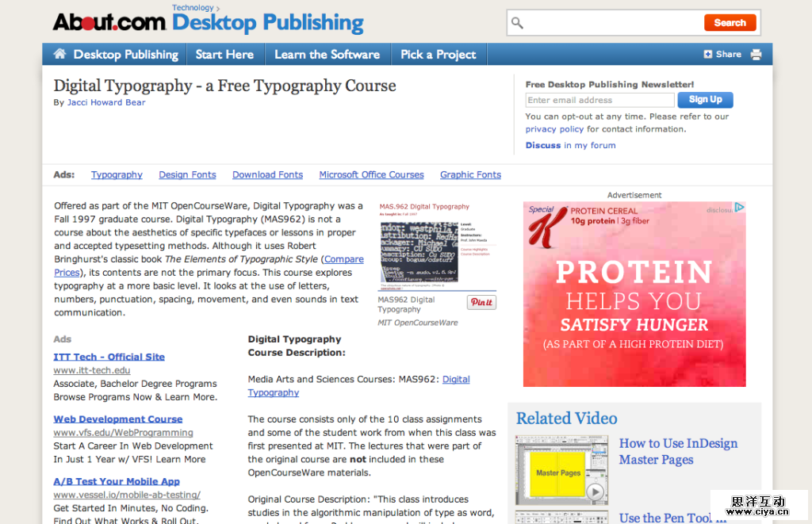812x524 pixels.
Task: Click the Share plus icon
Action: click(x=707, y=55)
